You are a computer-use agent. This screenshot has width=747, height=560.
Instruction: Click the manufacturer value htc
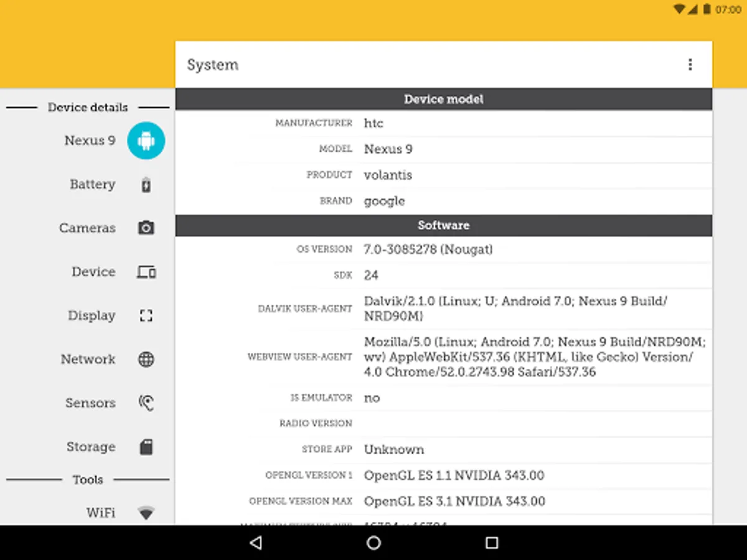[x=374, y=123]
